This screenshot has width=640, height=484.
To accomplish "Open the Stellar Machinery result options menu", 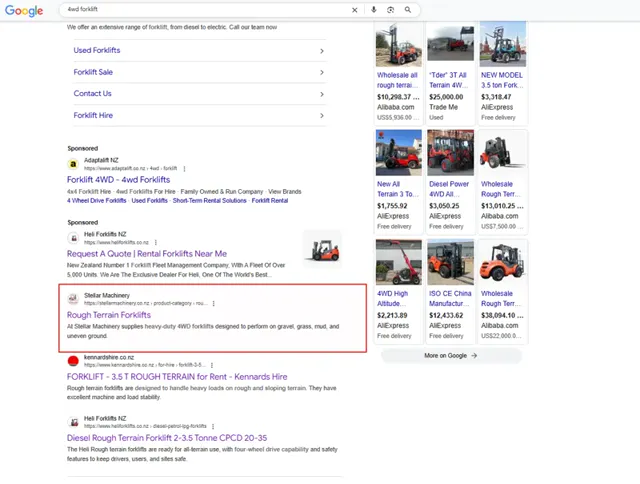I will point(213,303).
